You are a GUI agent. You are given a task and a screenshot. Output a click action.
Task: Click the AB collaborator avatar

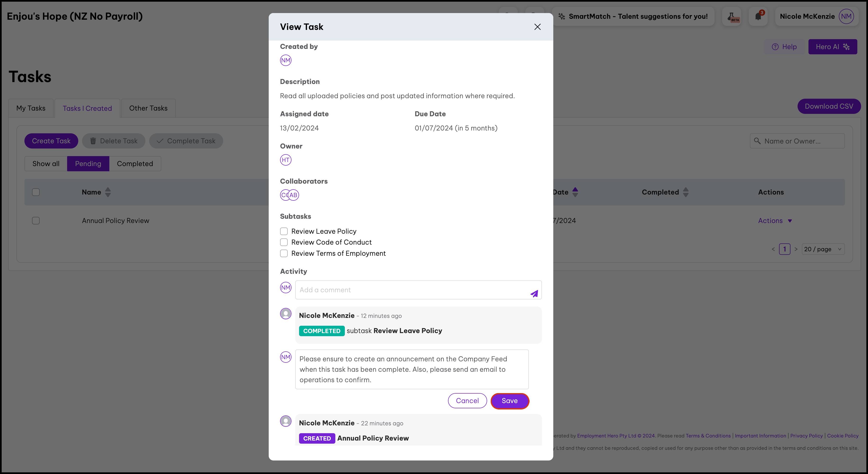click(x=294, y=195)
